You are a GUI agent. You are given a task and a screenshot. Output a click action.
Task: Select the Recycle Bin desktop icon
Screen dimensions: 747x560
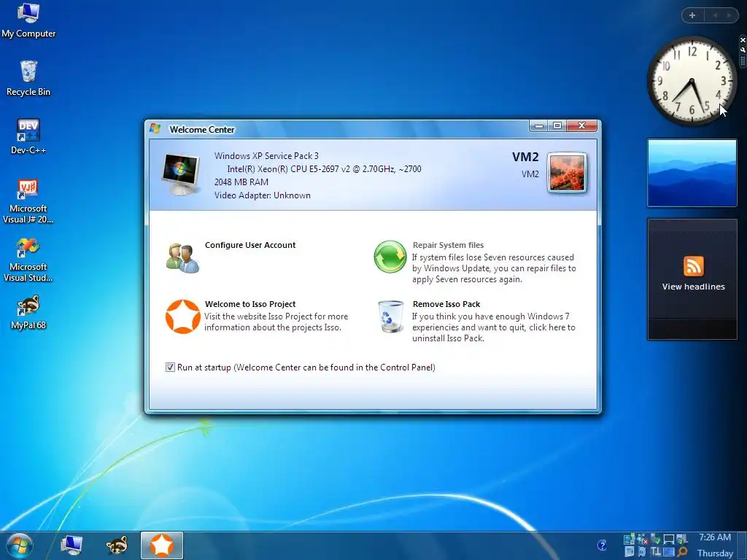pyautogui.click(x=28, y=79)
